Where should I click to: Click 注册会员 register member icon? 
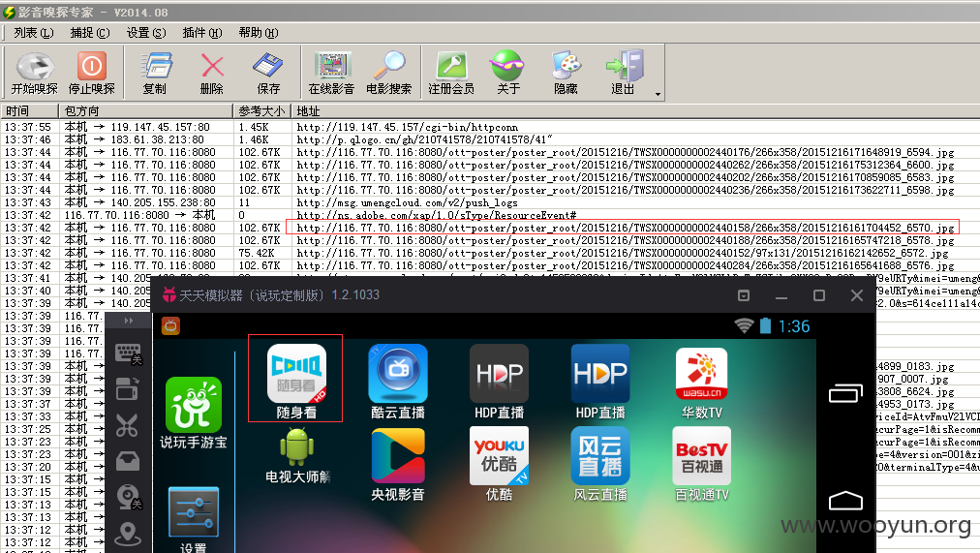click(x=451, y=73)
